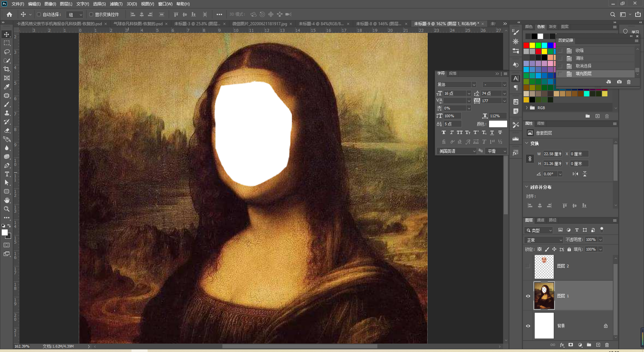Select the Hand tool
Image resolution: width=644 pixels, height=352 pixels.
(x=7, y=200)
